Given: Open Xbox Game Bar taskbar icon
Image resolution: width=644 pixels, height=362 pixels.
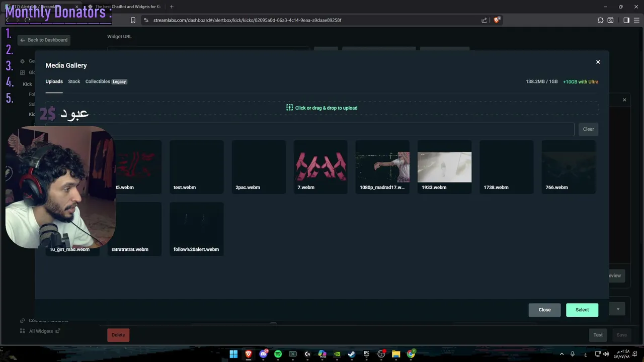Looking at the screenshot, I should coord(292,354).
